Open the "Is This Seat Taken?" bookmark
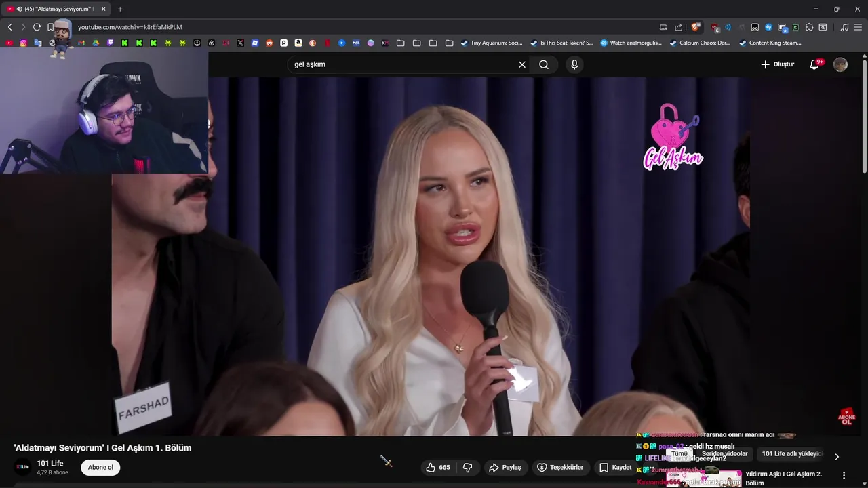Image resolution: width=868 pixels, height=488 pixels. coord(561,43)
